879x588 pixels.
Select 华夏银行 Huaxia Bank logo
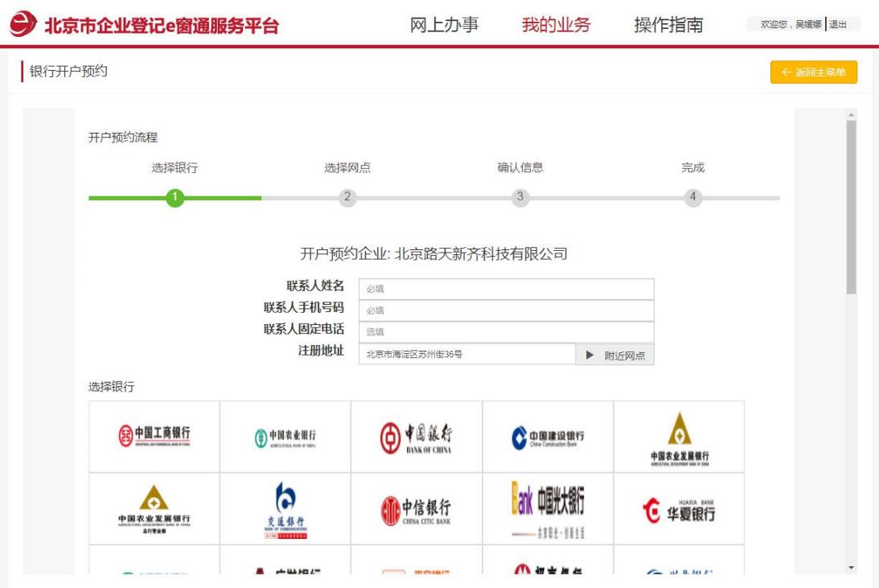tap(679, 509)
